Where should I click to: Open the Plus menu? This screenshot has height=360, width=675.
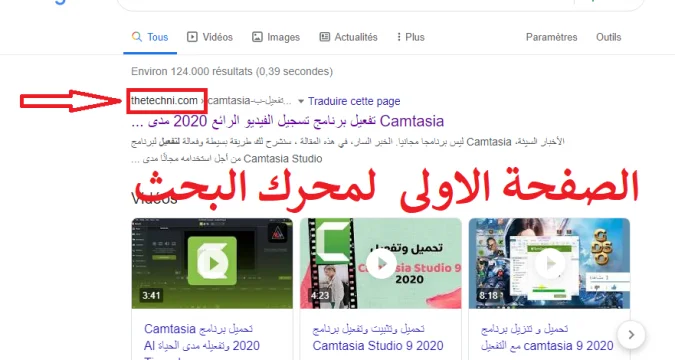(411, 37)
